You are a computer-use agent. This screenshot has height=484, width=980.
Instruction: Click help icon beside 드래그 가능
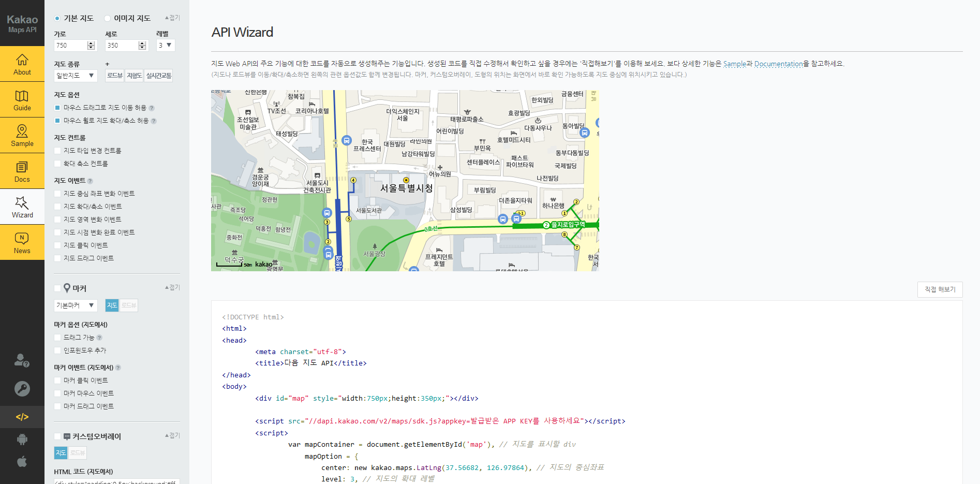tap(99, 338)
